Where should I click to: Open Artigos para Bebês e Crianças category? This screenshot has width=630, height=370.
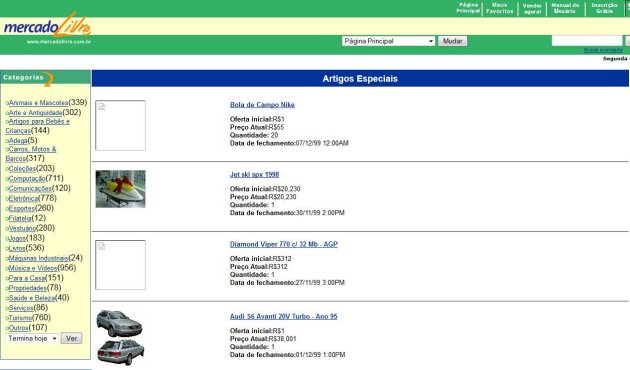click(37, 126)
